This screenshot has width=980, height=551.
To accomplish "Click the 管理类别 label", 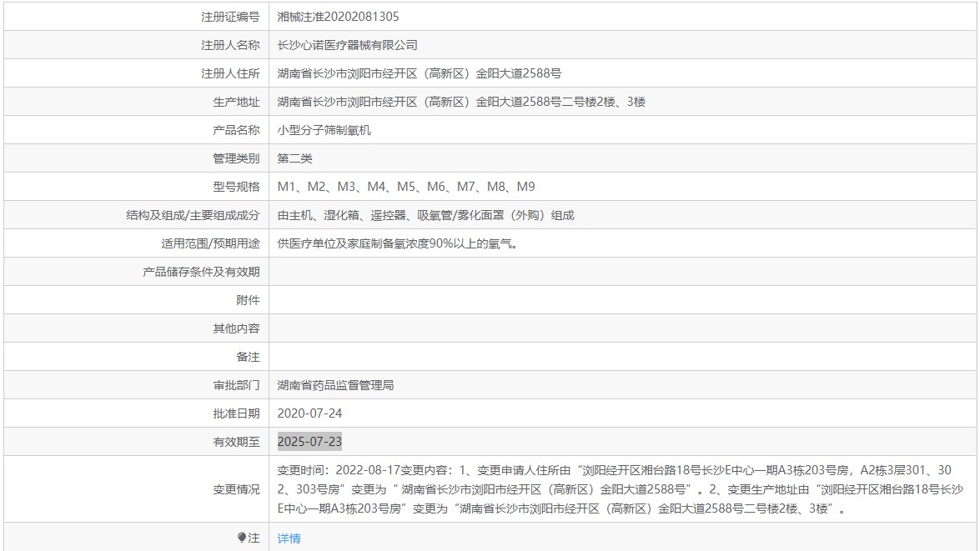I will click(x=236, y=158).
